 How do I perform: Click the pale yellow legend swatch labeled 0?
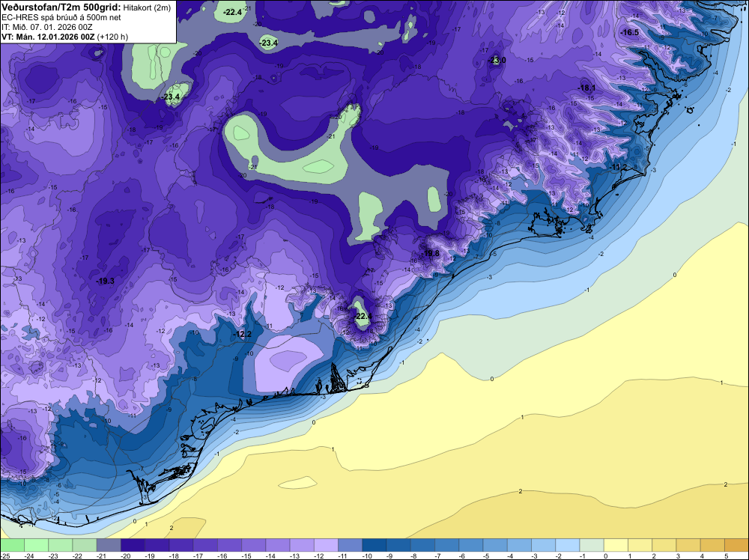(616, 545)
